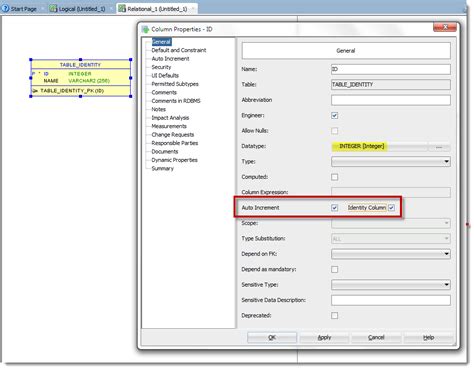The width and height of the screenshot is (474, 370).
Task: Click the Apply button
Action: pos(324,338)
